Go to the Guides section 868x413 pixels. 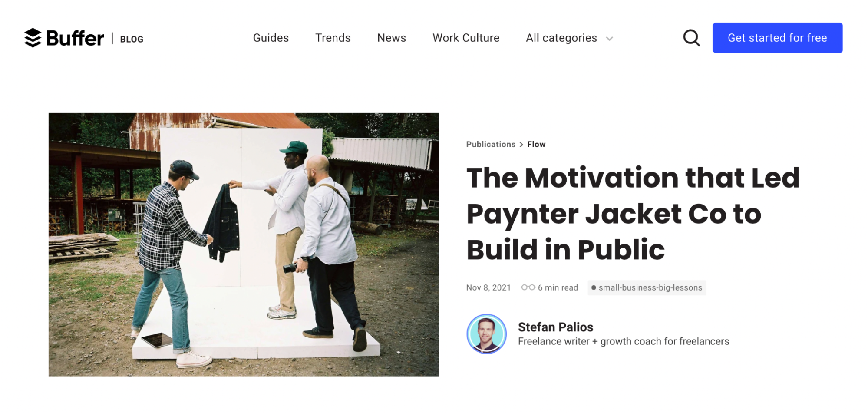coord(271,38)
